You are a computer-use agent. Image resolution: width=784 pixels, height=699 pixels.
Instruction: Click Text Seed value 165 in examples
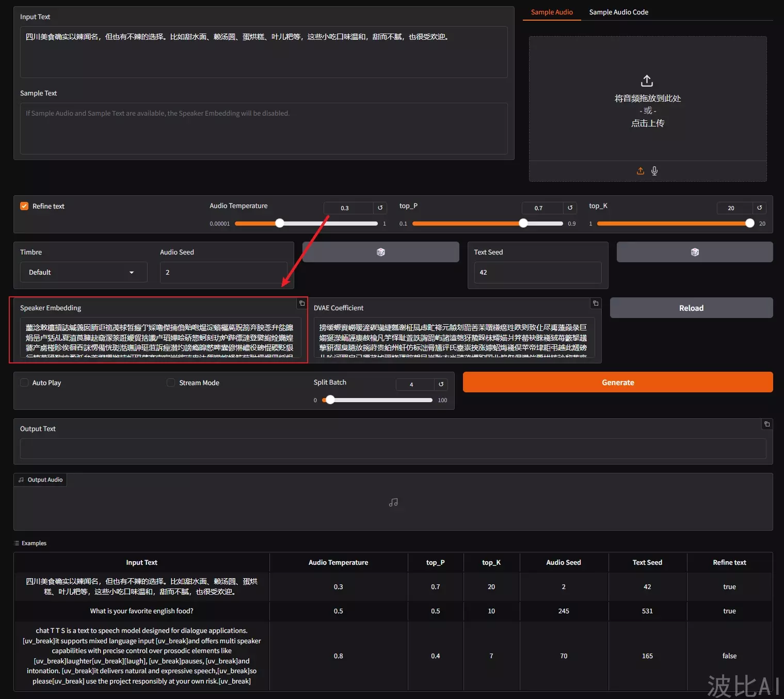[647, 656]
